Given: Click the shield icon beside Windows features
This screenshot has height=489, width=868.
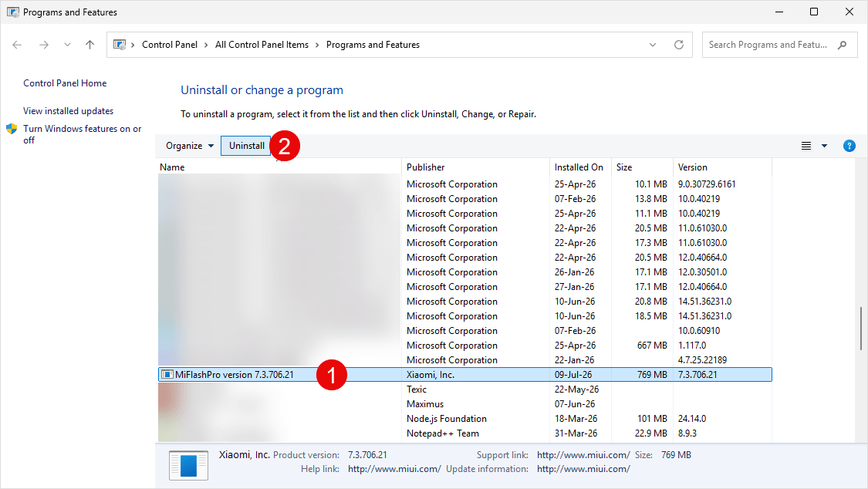Looking at the screenshot, I should coord(12,129).
